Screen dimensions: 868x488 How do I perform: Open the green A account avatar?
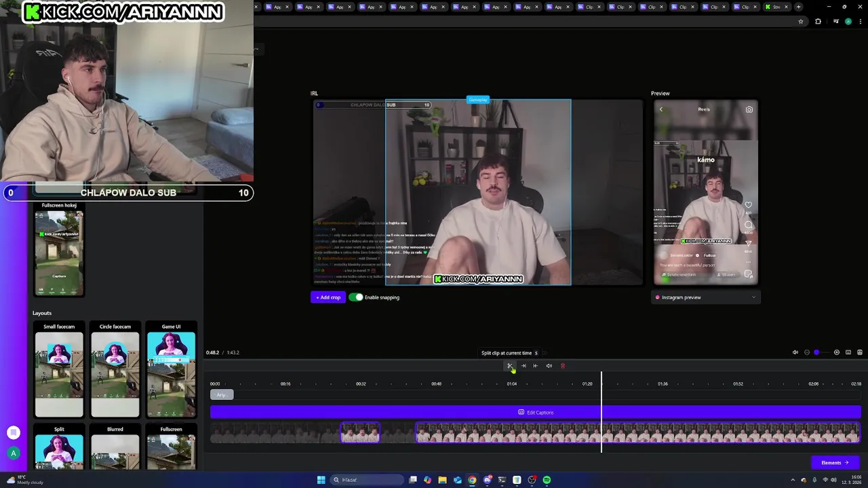coord(13,453)
